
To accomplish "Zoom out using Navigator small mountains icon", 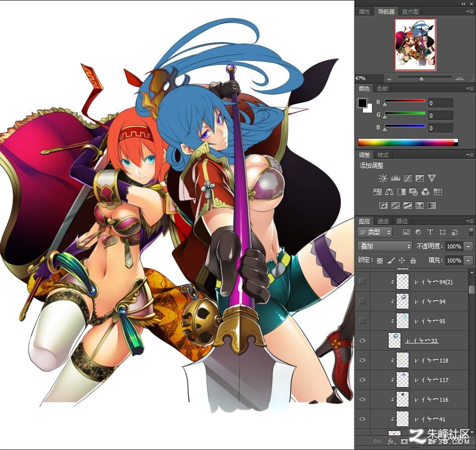I will click(389, 78).
